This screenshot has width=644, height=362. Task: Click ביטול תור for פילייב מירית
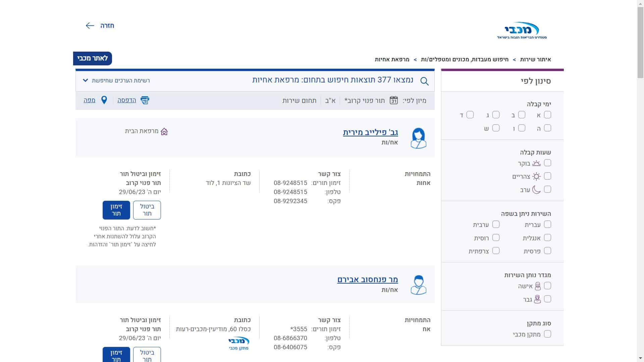pos(147,210)
